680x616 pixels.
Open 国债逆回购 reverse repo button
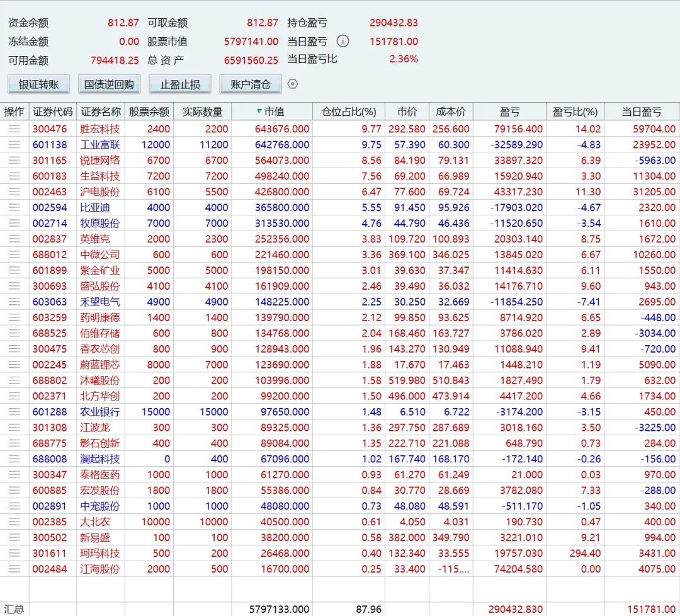[x=110, y=84]
